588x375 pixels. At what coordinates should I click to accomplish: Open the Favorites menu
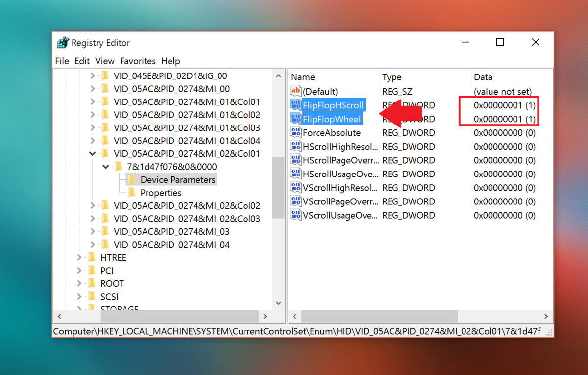coord(138,61)
